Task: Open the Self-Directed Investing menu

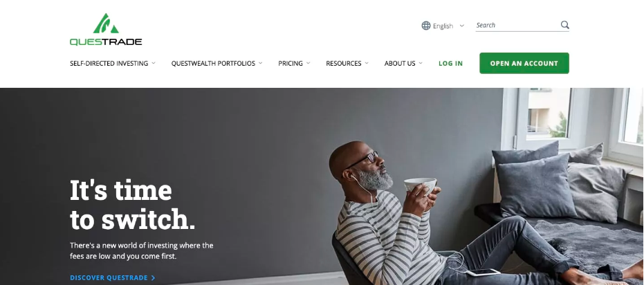Action: tap(109, 63)
